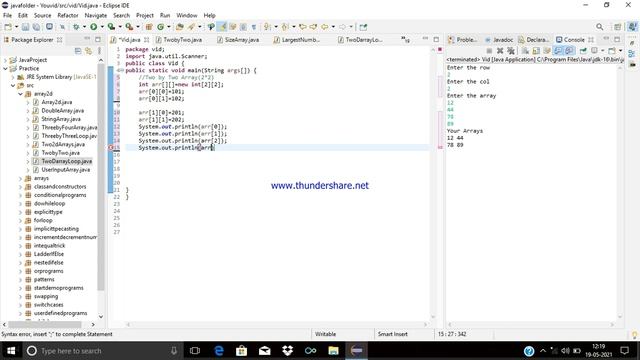The image size is (640, 360).
Task: Open File Explorer from taskbar
Action: coord(333,351)
